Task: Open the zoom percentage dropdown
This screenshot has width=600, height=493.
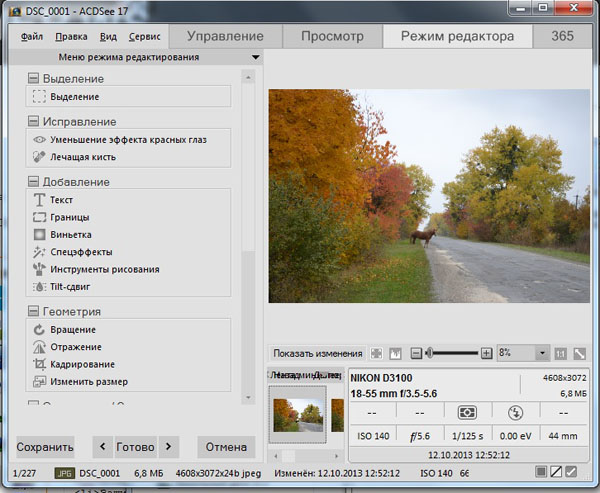Action: pos(542,353)
